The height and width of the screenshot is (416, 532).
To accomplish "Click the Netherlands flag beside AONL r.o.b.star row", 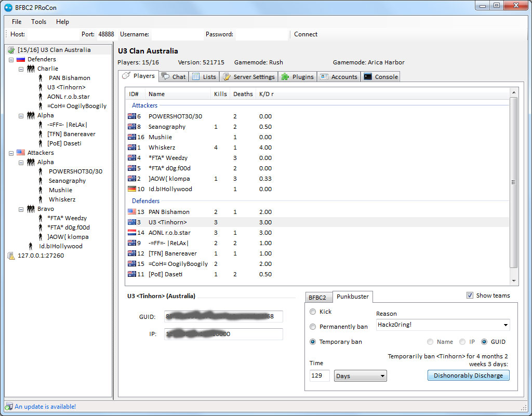I will click(x=132, y=233).
